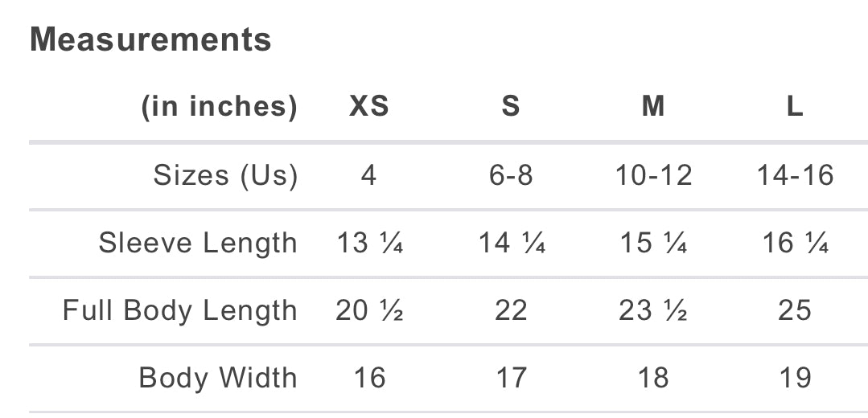Click the L body width 19 value
Viewport: 868px width, 418px height.
pyautogui.click(x=795, y=378)
